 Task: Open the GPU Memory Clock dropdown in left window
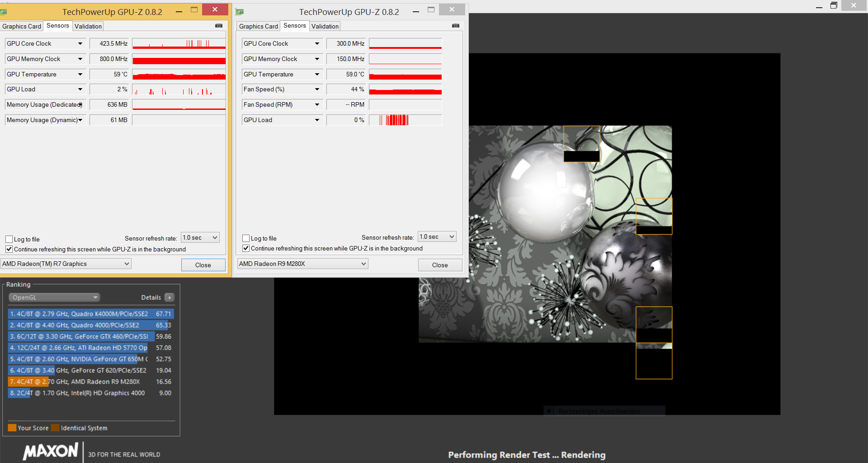point(80,59)
